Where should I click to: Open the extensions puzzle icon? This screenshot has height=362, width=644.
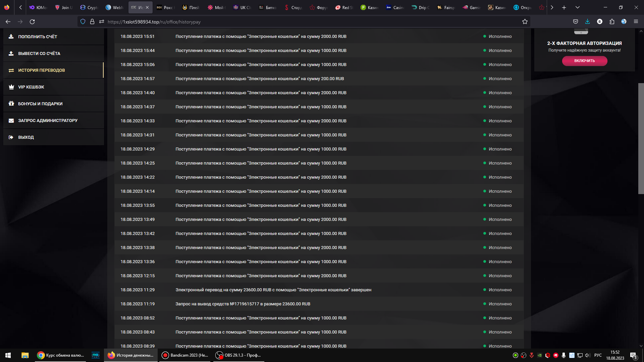coord(612,22)
